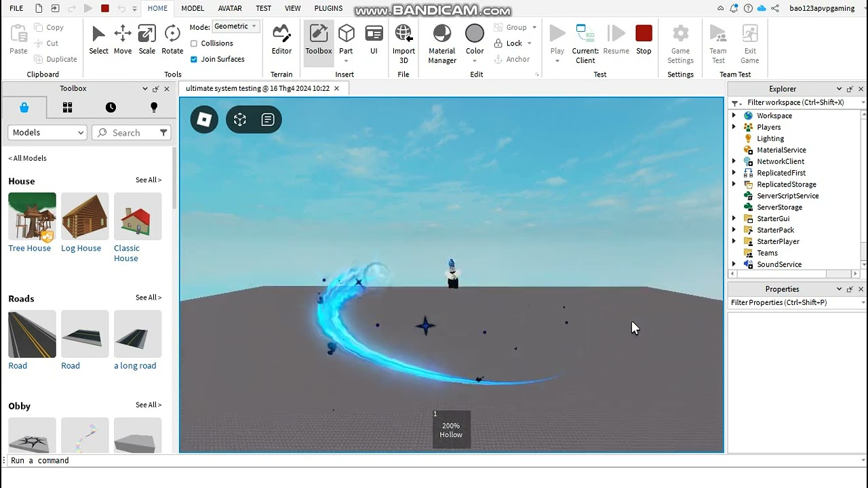Select the Select tool

click(x=98, y=40)
